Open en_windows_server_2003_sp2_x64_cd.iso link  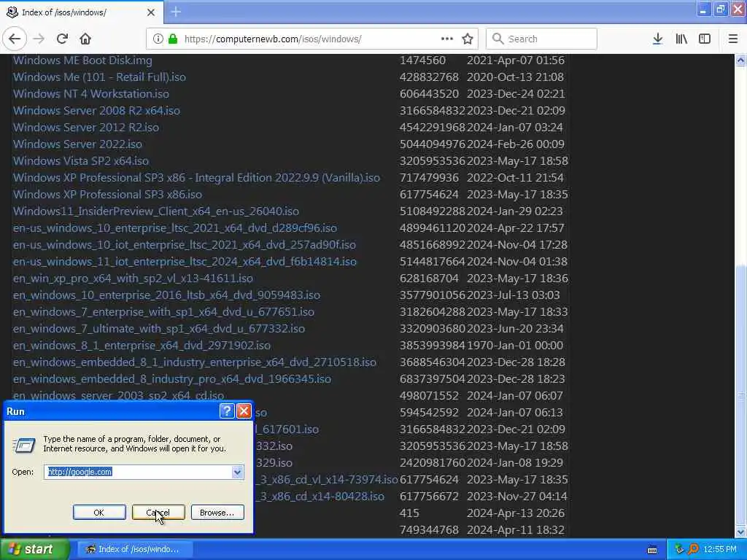pyautogui.click(x=119, y=395)
